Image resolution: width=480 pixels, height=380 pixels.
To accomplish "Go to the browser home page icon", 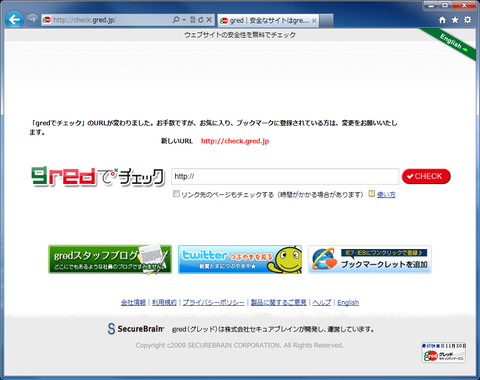I will pos(442,20).
